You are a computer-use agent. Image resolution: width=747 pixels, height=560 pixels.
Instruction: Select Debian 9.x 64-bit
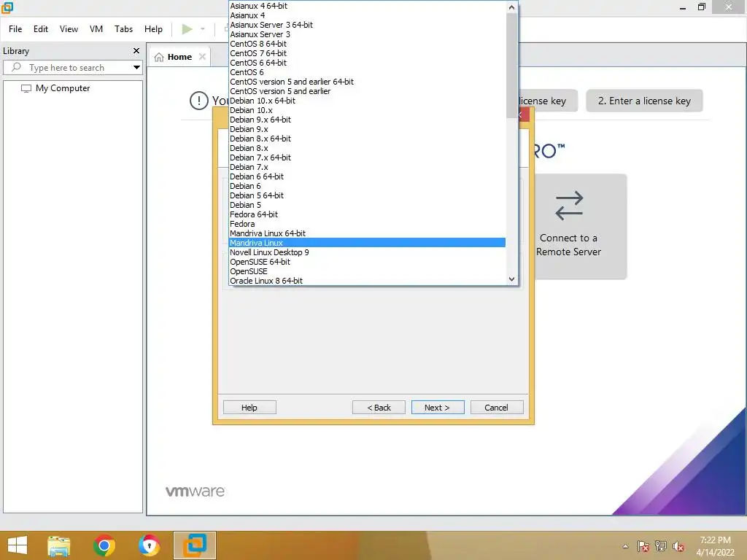pos(367,120)
